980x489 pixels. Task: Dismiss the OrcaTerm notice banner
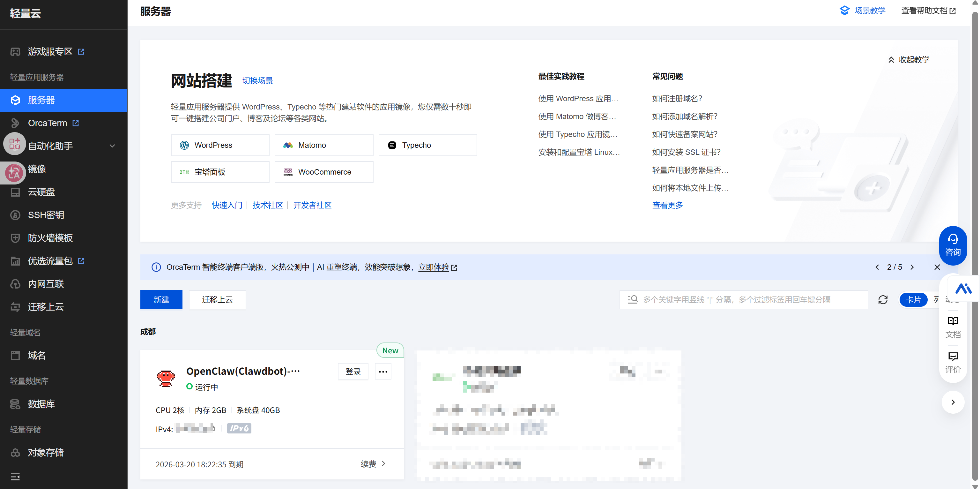click(937, 267)
